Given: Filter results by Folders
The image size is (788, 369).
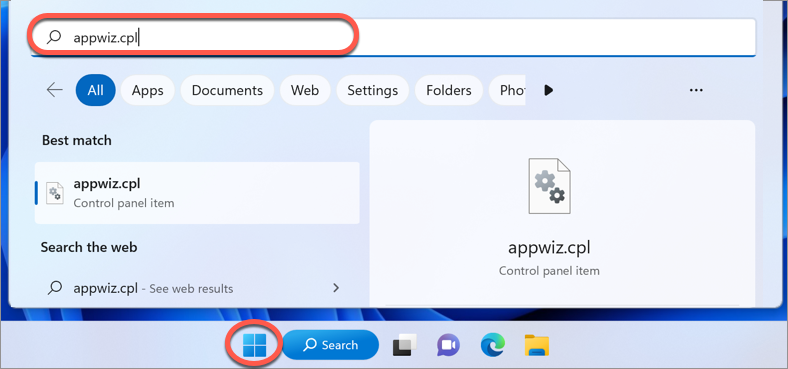Looking at the screenshot, I should pyautogui.click(x=449, y=90).
